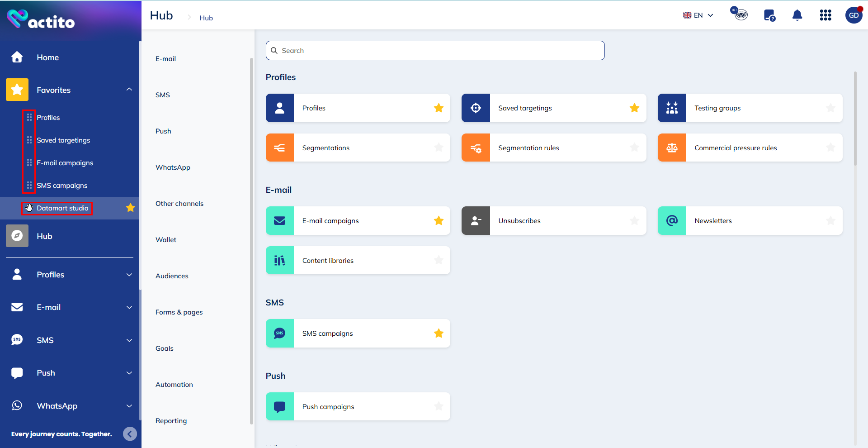Image resolution: width=868 pixels, height=448 pixels.
Task: Click the SMS campaigns speech bubble icon
Action: 279,333
